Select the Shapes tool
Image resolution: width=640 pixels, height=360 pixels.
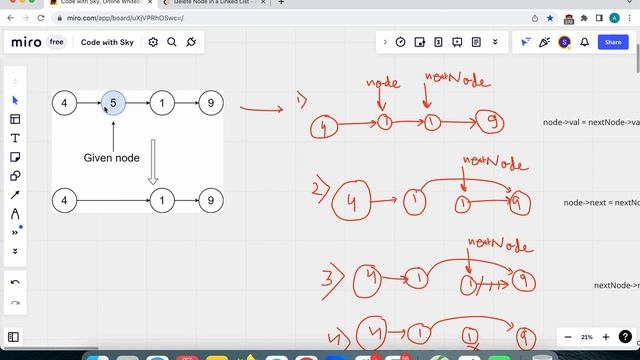(15, 176)
